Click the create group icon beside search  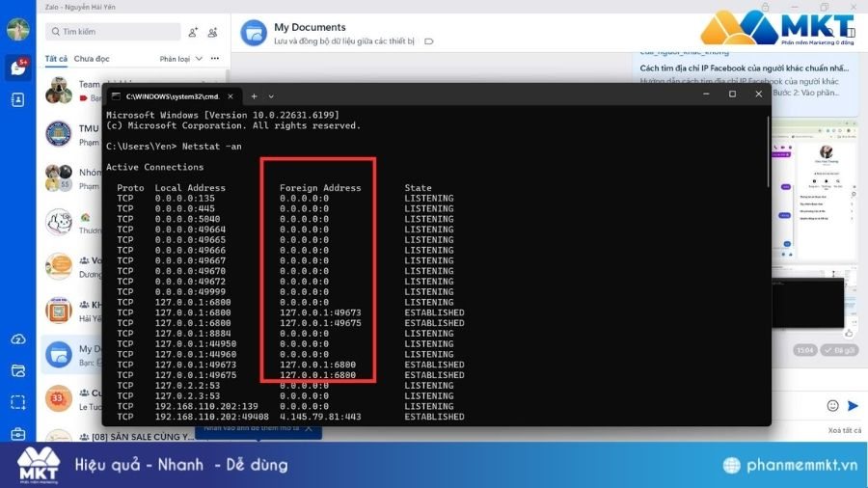(212, 32)
